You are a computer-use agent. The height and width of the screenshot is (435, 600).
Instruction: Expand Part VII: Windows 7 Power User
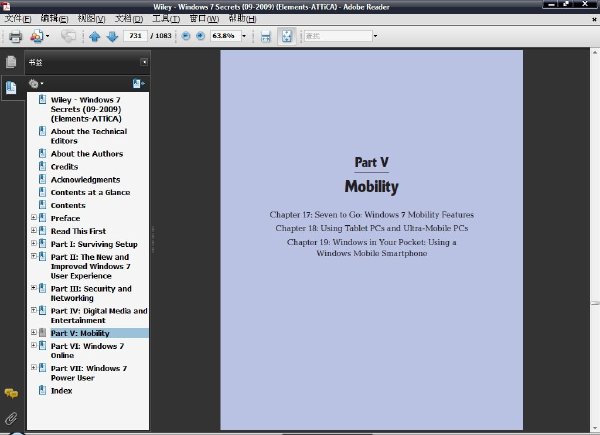34,367
